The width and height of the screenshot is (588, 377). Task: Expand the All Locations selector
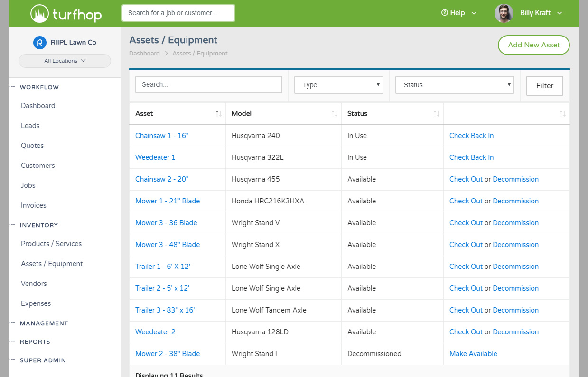click(x=65, y=61)
